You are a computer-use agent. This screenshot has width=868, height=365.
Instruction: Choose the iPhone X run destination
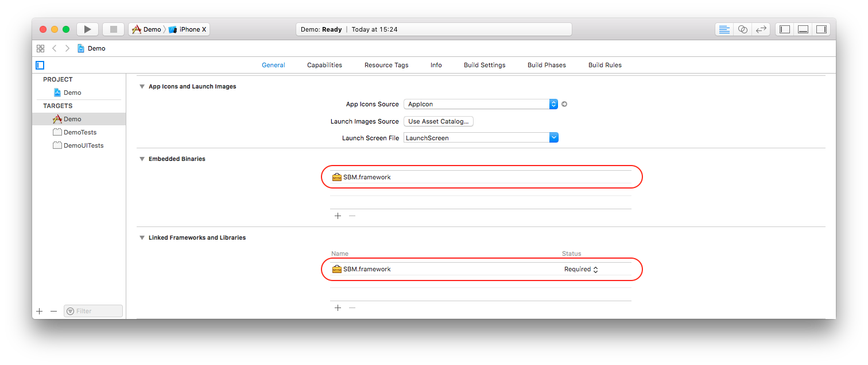pyautogui.click(x=188, y=29)
